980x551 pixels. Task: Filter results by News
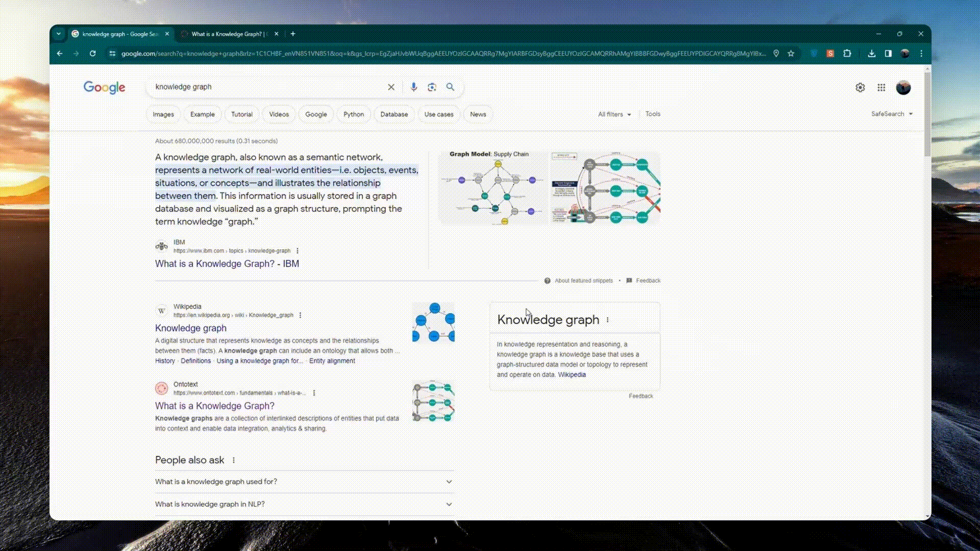point(478,114)
